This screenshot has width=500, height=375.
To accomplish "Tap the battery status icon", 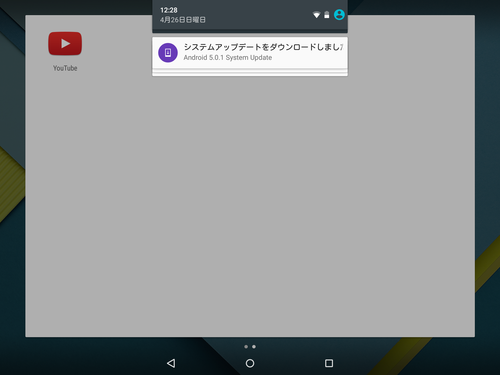I will (327, 15).
